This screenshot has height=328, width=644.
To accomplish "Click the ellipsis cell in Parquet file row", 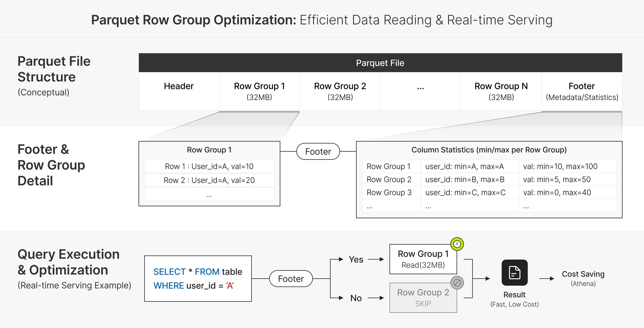I will pyautogui.click(x=421, y=91).
